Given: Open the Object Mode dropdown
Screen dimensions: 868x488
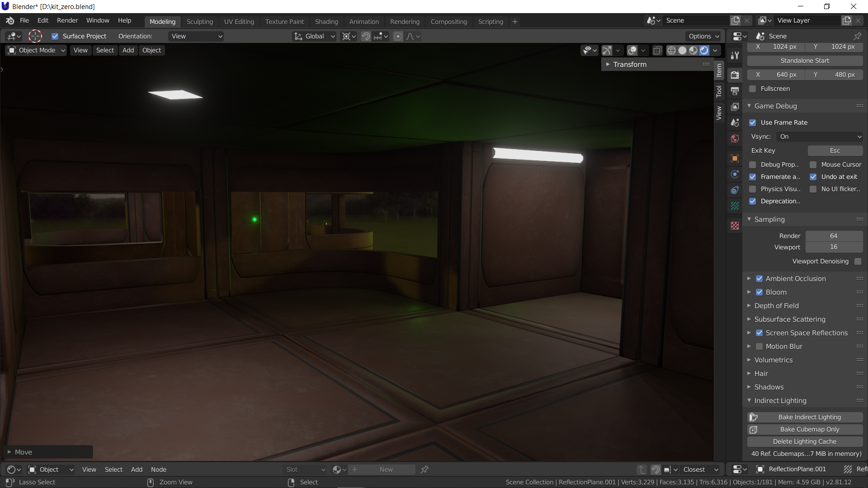Looking at the screenshot, I should point(36,50).
